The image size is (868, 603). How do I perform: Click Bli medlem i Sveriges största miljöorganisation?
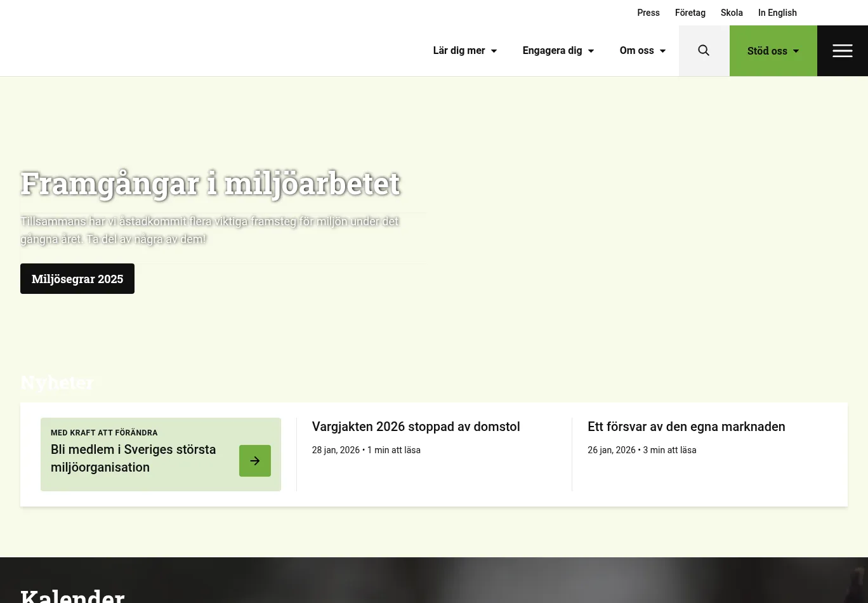tap(133, 458)
